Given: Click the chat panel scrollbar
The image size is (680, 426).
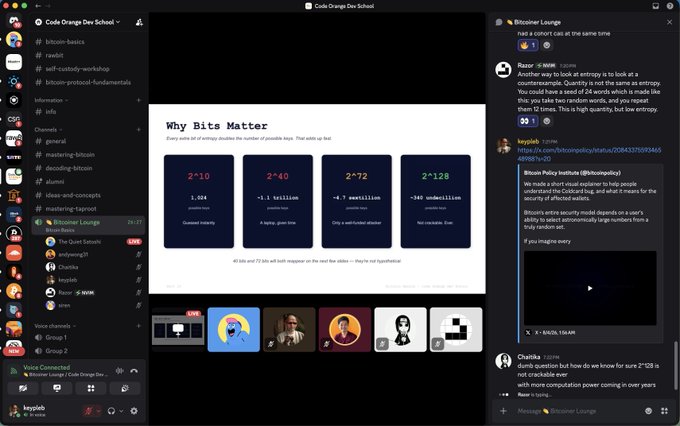Looking at the screenshot, I should pos(675,365).
